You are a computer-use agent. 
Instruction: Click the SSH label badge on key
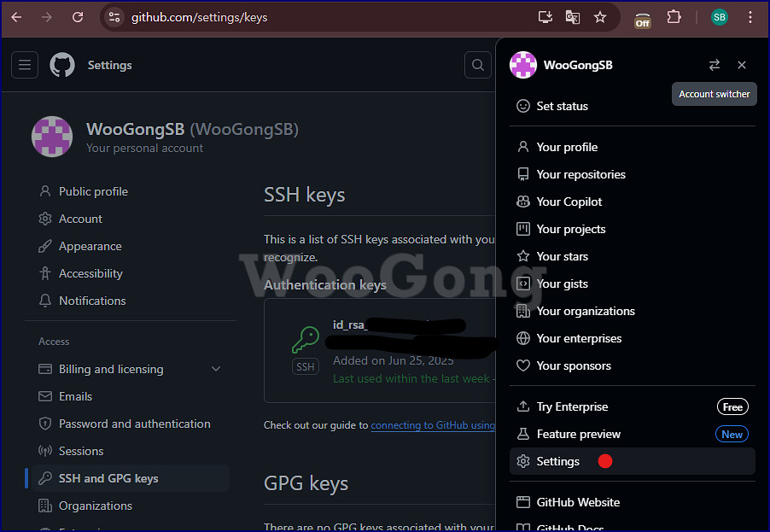click(306, 366)
